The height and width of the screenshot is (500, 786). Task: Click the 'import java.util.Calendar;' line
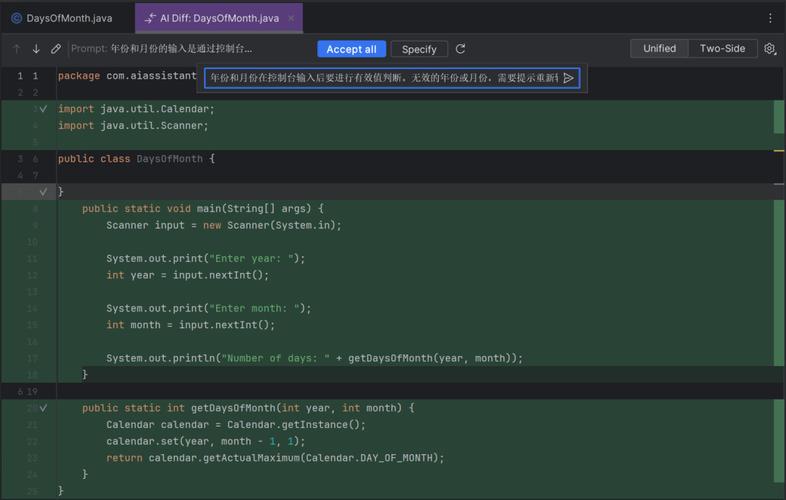point(136,109)
